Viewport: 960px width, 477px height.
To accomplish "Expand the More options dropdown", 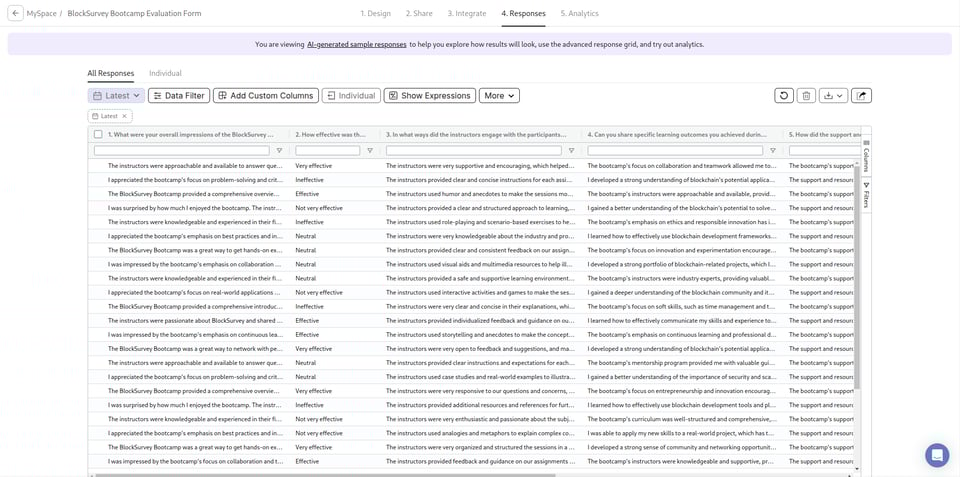I will [499, 96].
